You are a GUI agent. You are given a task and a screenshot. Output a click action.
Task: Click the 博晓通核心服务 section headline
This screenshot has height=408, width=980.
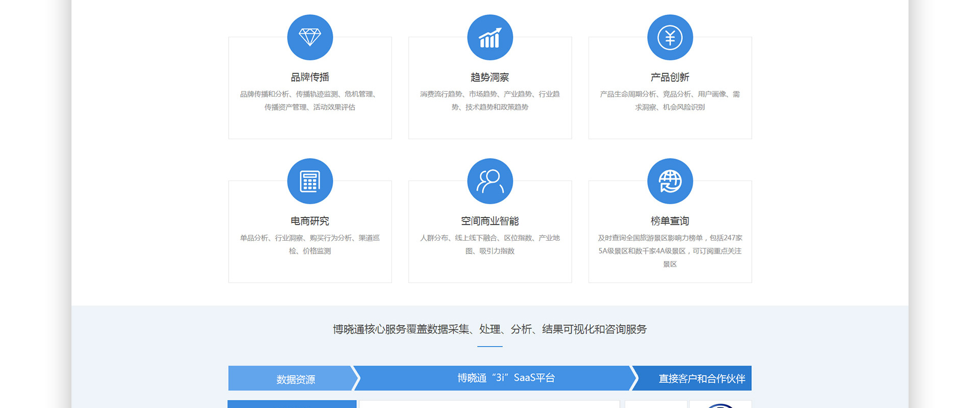[x=490, y=329]
